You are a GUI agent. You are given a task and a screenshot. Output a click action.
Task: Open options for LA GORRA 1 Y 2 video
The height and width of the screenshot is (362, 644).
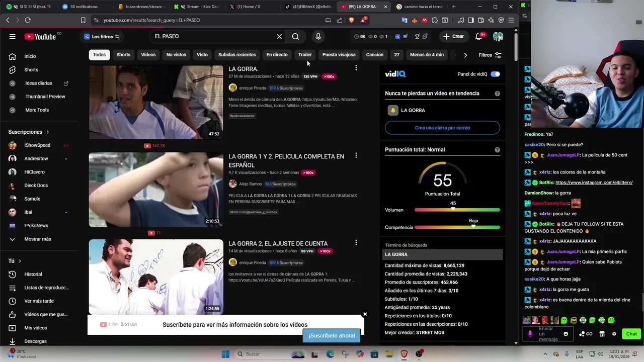[356, 156]
